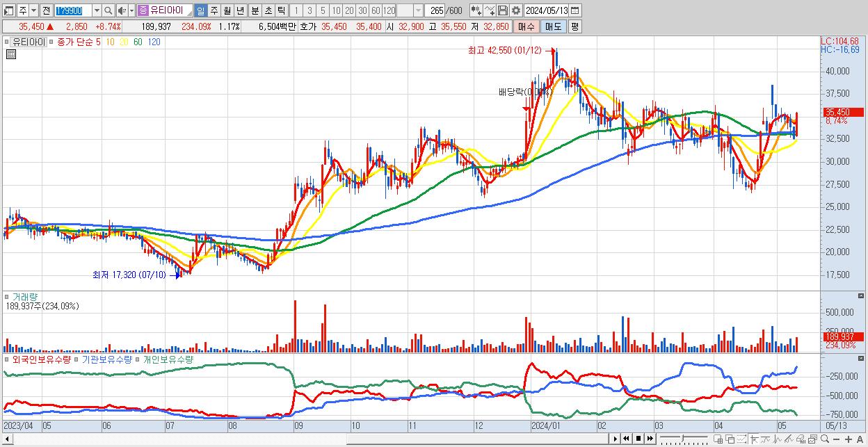The width and height of the screenshot is (868, 447).
Task: Click the stop button in the chart playback bar
Action: (638, 439)
